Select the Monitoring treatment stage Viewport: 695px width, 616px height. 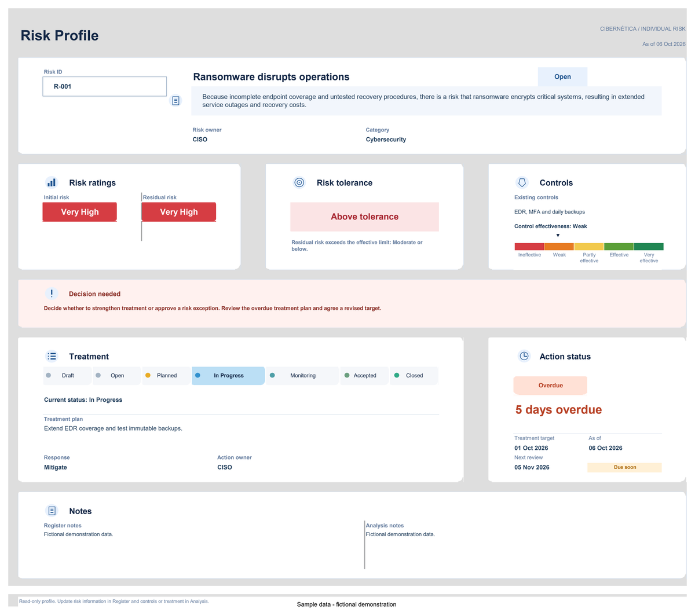302,375
